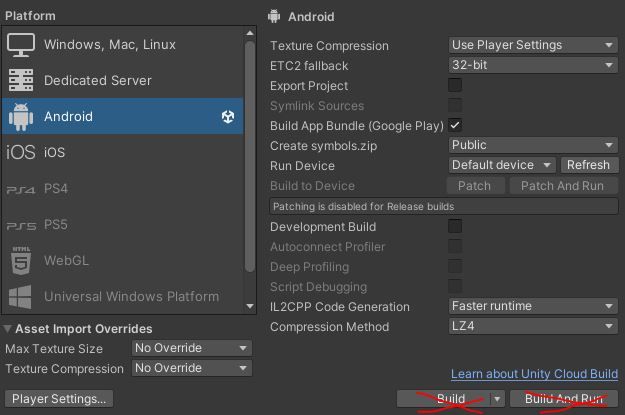Enable the Development Build checkbox
625x415 pixels.
(455, 226)
